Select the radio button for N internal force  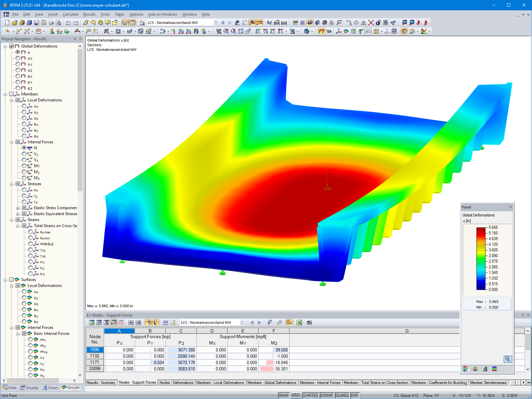point(24,148)
